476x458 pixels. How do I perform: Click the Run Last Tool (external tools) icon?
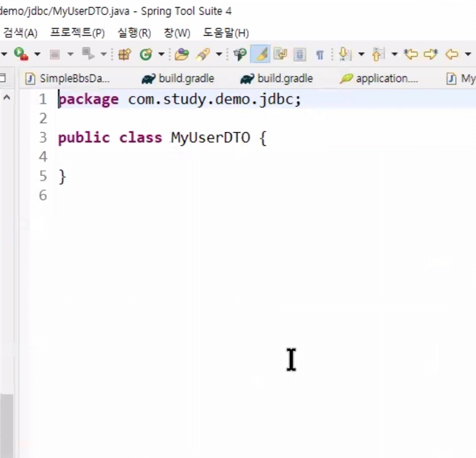tap(21, 54)
